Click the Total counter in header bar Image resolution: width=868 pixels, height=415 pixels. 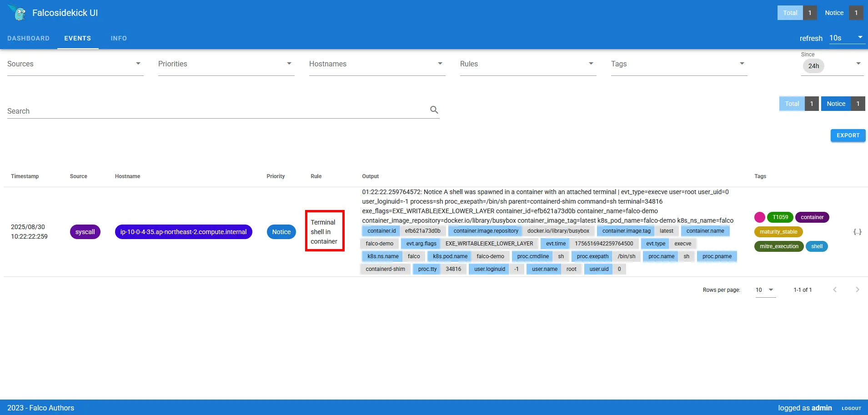coord(797,13)
